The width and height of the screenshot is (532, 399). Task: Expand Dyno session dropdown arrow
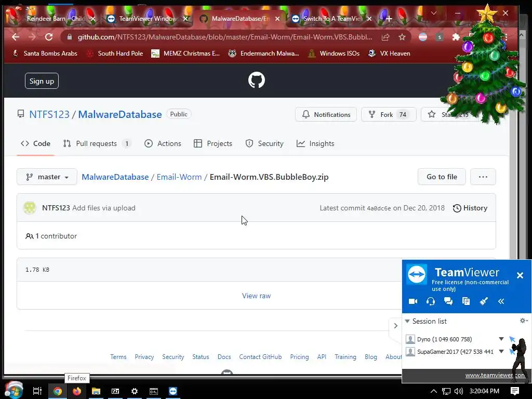click(501, 339)
